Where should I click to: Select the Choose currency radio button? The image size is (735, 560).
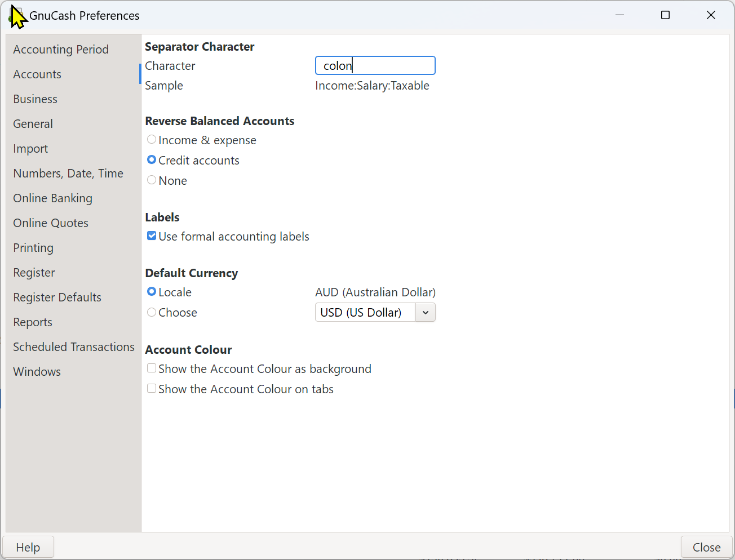(152, 312)
